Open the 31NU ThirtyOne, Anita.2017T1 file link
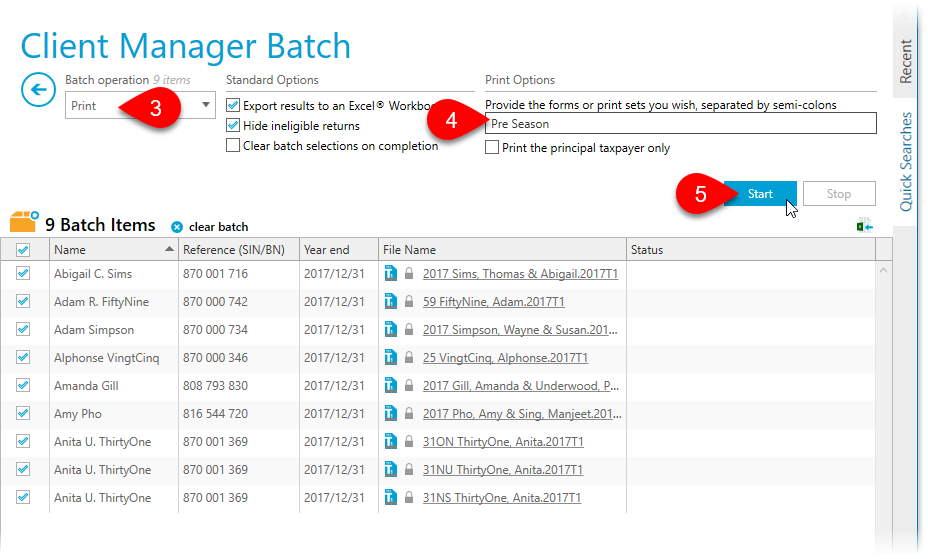 tap(502, 470)
